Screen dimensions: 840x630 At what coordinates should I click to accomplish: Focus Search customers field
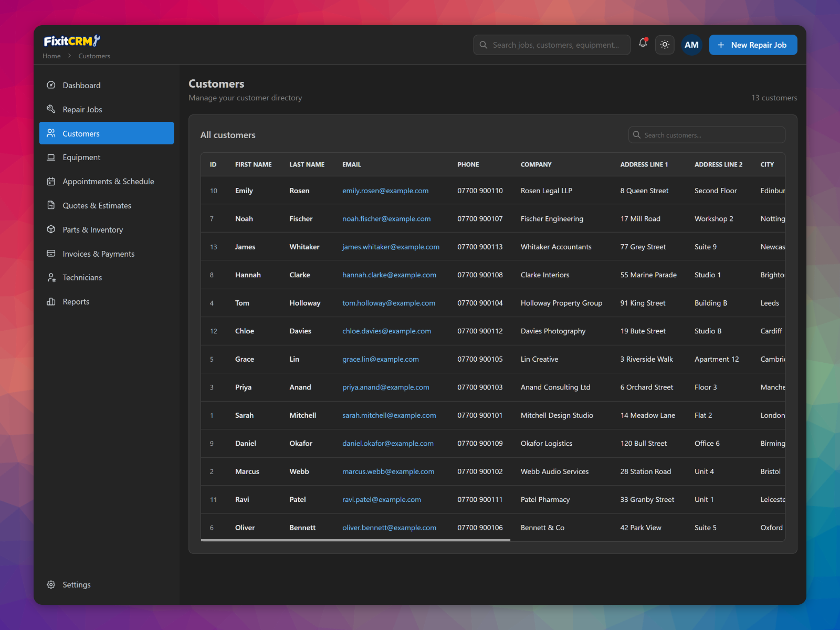pos(707,135)
